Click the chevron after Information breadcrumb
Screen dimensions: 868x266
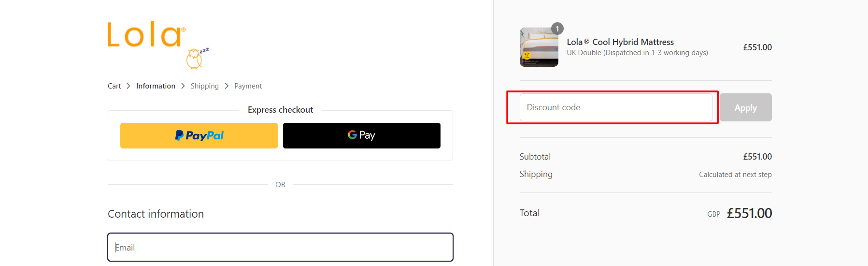point(183,86)
